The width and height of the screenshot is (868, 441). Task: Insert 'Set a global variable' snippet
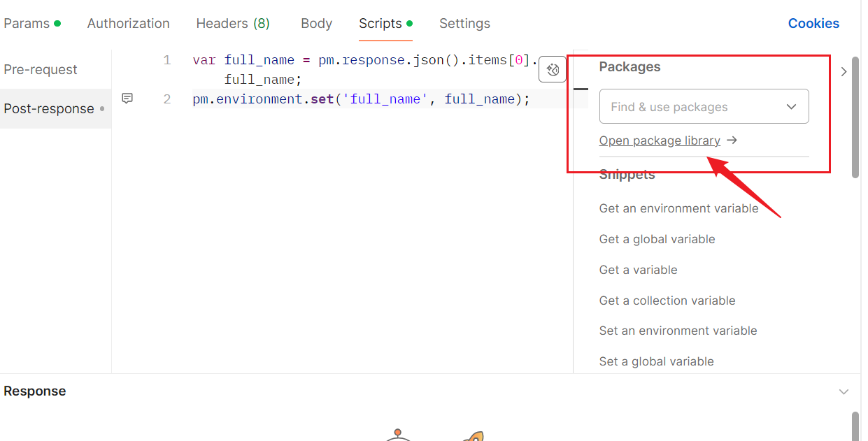pyautogui.click(x=656, y=361)
